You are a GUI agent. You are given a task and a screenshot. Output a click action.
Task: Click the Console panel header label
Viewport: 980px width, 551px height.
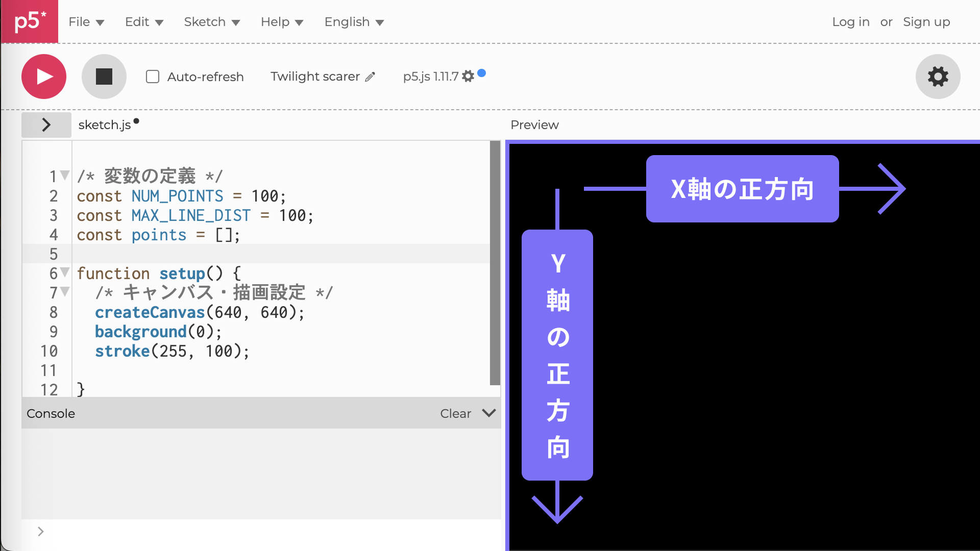pyautogui.click(x=51, y=414)
